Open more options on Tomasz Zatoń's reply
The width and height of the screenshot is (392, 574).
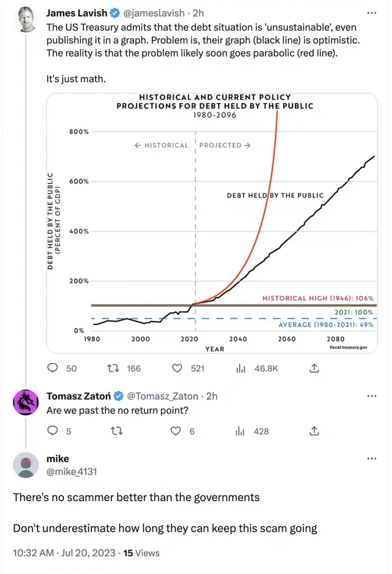371,396
